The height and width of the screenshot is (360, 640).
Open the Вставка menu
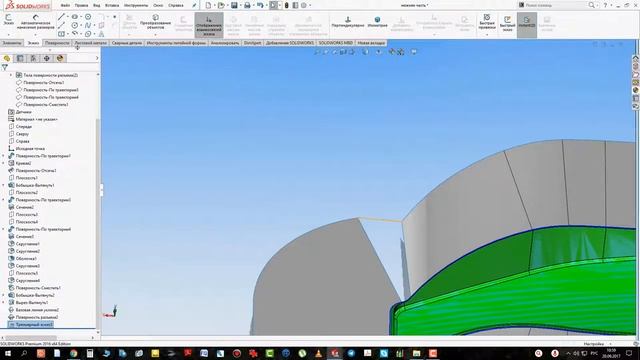[112, 5]
